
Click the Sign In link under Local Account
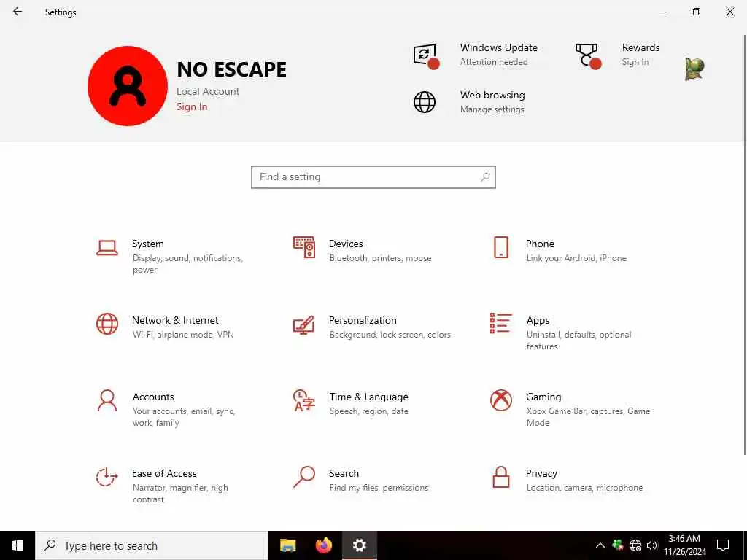[192, 106]
